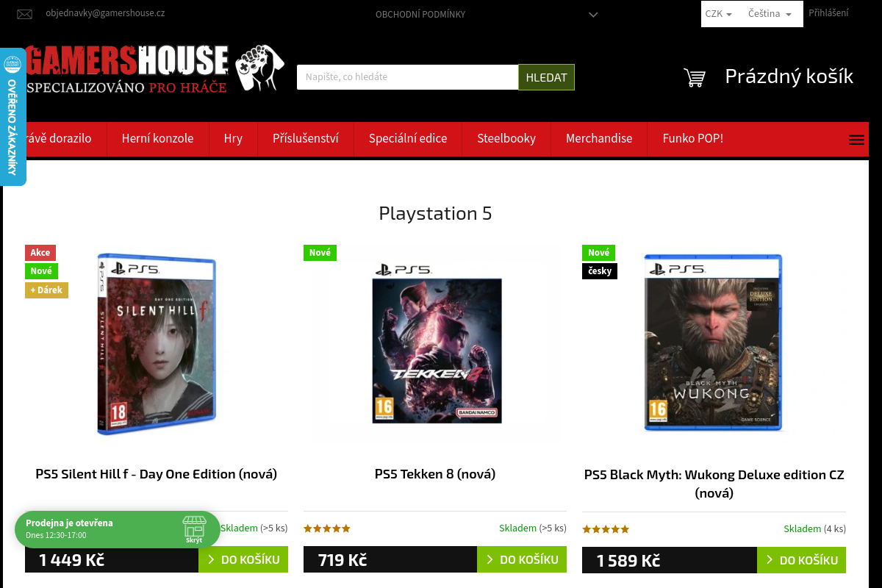Image resolution: width=882 pixels, height=588 pixels.
Task: Open the shopping cart icon
Action: tap(694, 77)
